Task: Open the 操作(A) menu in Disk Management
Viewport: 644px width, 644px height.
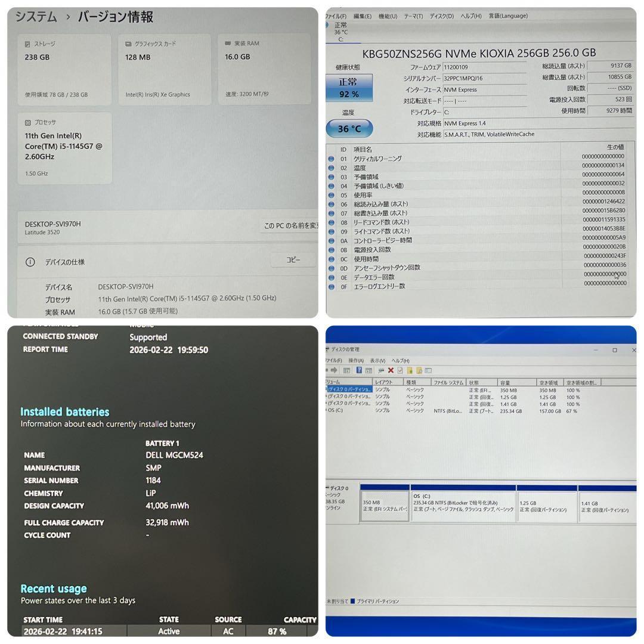Action: click(x=356, y=361)
